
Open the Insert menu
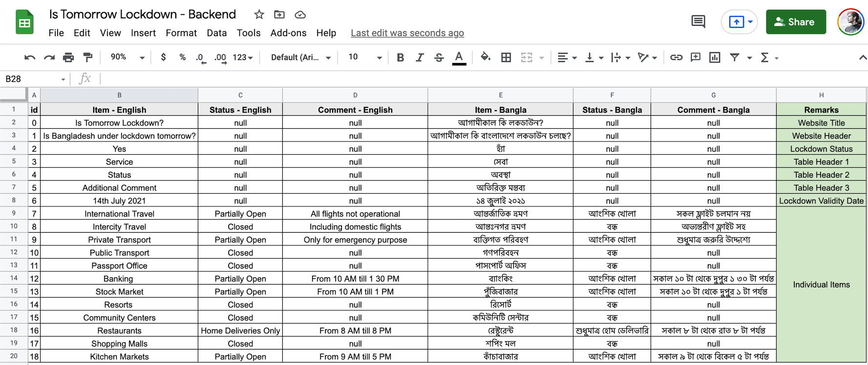(143, 33)
